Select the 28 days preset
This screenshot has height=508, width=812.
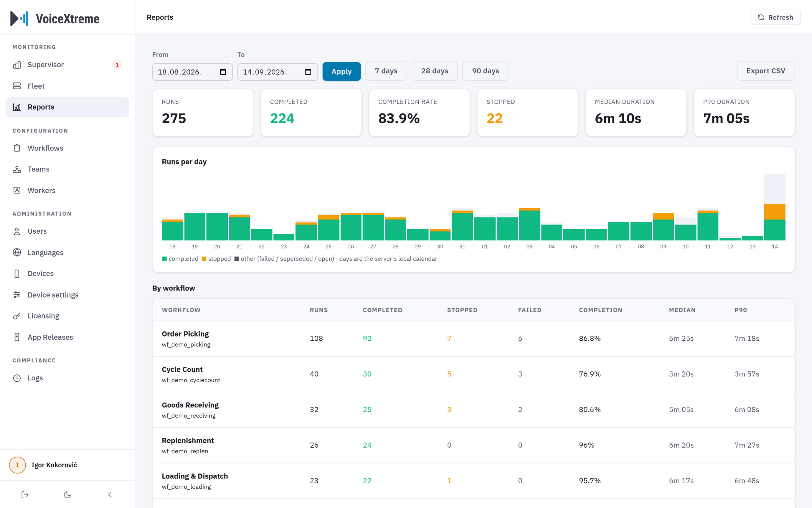point(435,71)
